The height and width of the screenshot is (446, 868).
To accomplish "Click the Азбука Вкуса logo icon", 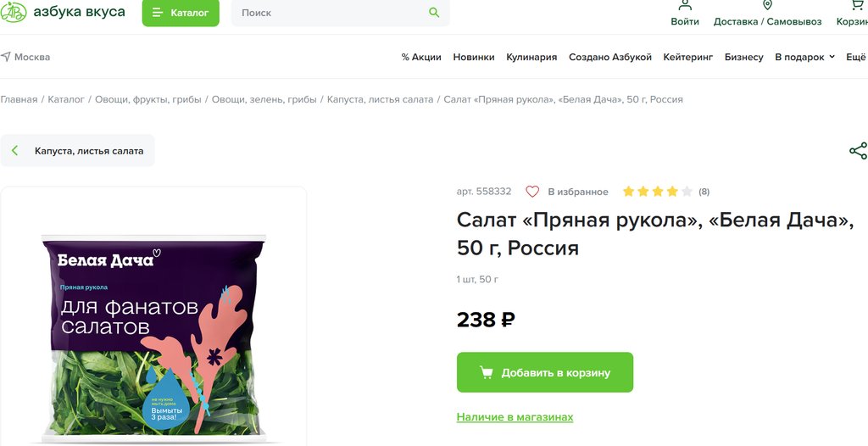I will (14, 12).
